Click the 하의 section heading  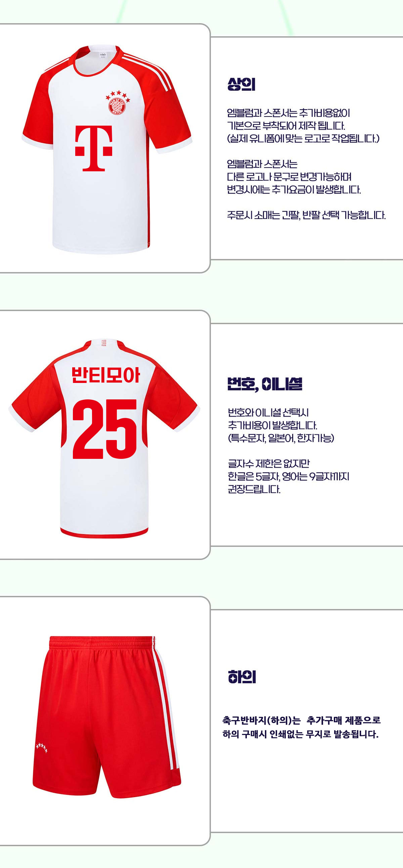242,677
